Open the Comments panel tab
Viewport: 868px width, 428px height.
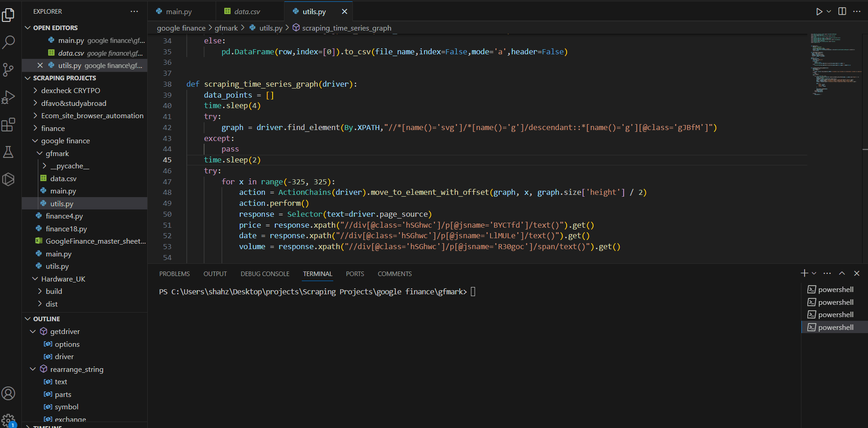(x=395, y=274)
